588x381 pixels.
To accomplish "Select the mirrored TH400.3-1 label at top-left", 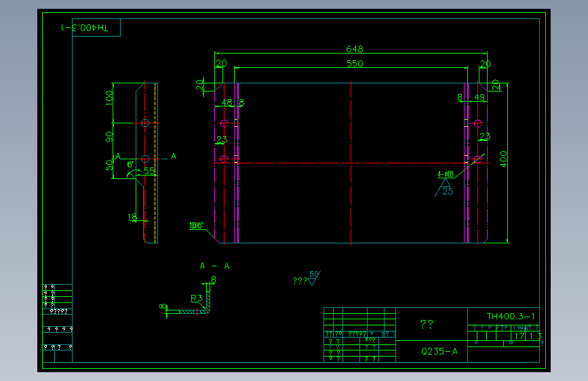I will pos(85,28).
